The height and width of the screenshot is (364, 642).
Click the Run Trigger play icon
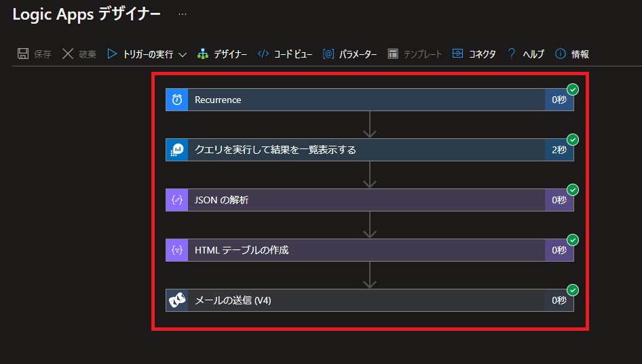pos(112,54)
